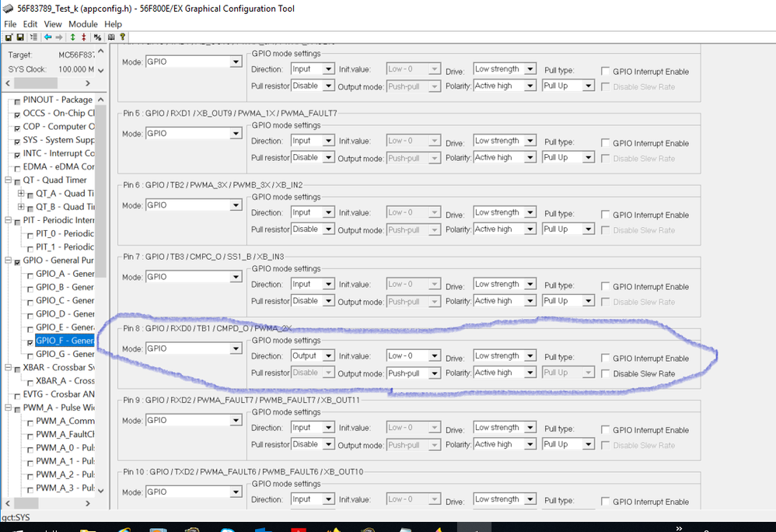Viewport: 776px width, 532px height.
Task: Click the M% toolbar icon
Action: 97,37
